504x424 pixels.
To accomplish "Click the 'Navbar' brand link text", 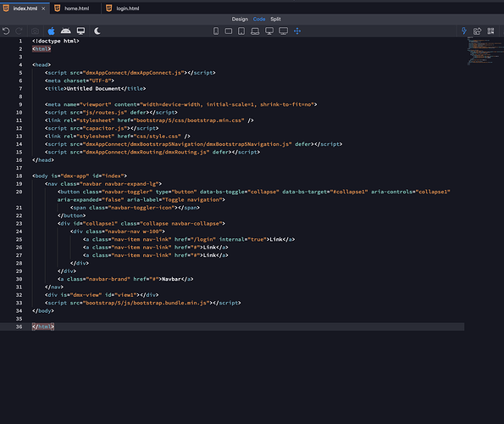I will [x=171, y=279].
